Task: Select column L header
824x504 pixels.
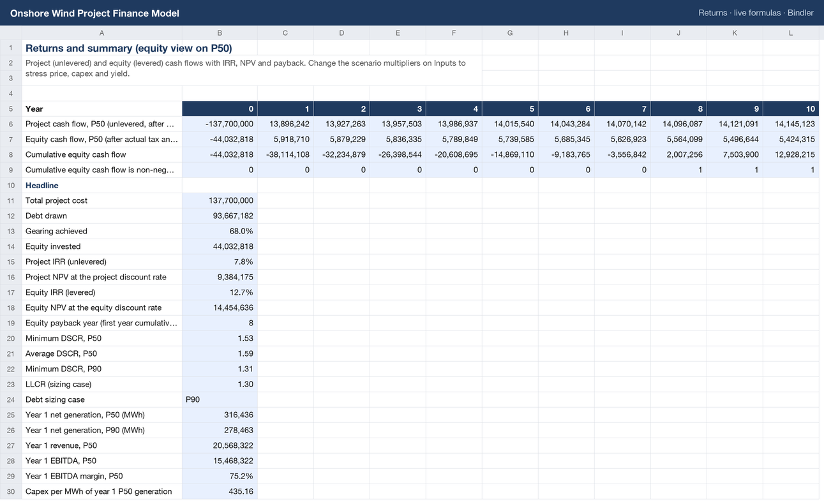Action: pos(791,33)
